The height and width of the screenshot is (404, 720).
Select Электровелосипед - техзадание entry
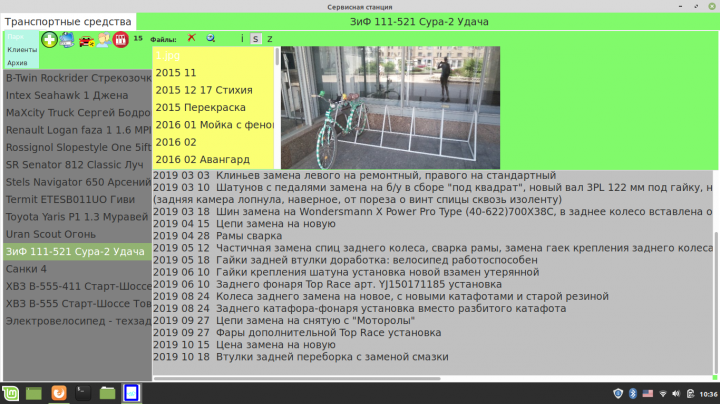coord(78,321)
